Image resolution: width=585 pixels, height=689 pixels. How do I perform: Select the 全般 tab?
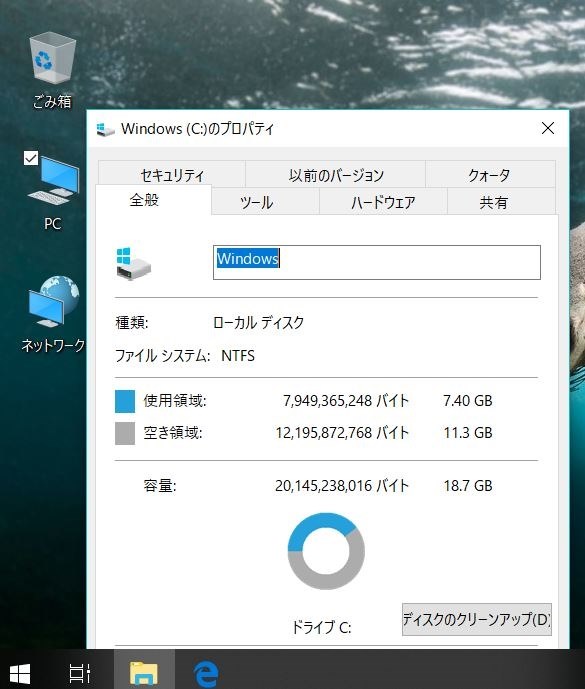153,200
